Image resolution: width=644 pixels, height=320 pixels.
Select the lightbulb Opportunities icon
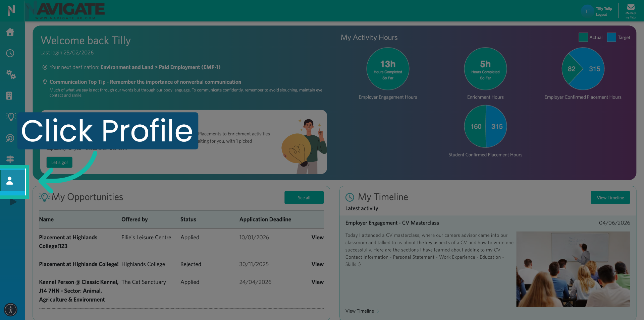pyautogui.click(x=10, y=117)
